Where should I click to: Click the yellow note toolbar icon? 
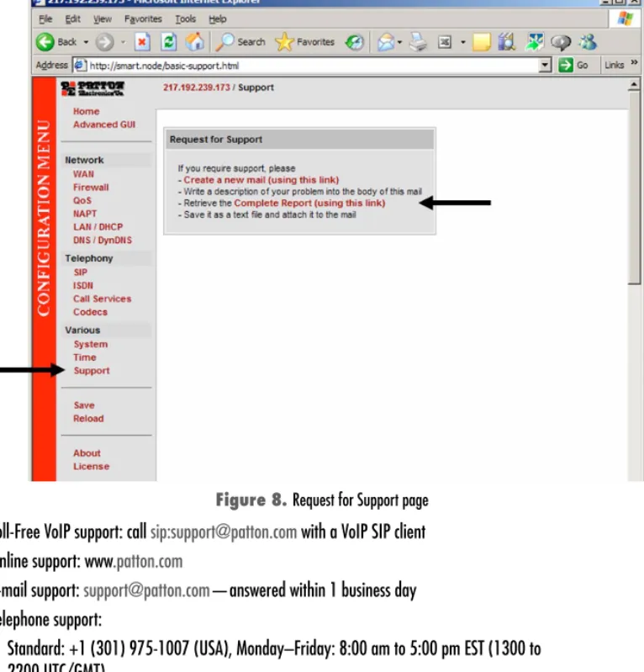pyautogui.click(x=481, y=42)
